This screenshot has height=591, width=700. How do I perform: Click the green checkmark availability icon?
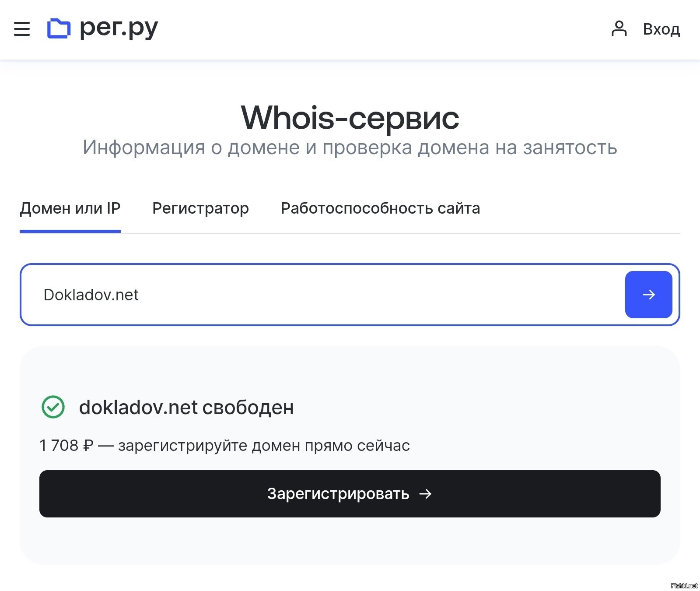coord(53,407)
